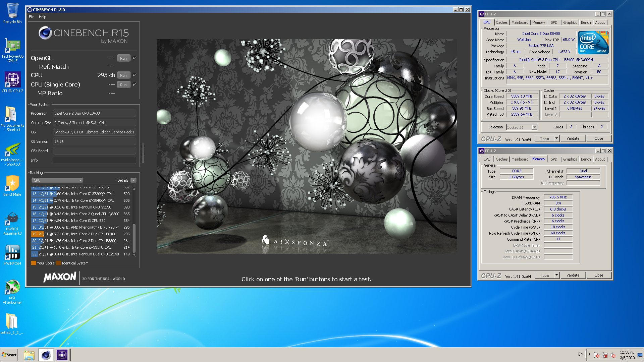Click the Windows Start button
This screenshot has width=644, height=362.
click(x=9, y=355)
